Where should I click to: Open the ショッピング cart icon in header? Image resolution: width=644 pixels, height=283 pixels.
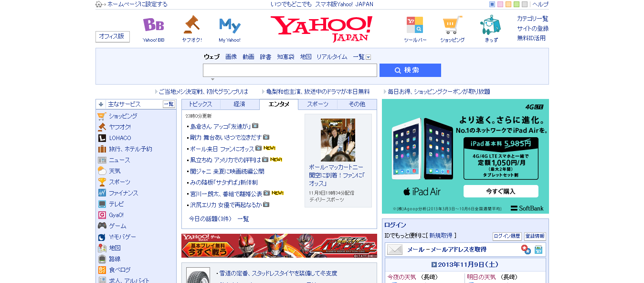pos(452,25)
